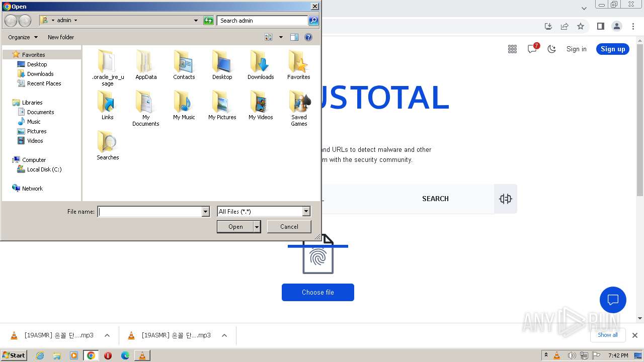This screenshot has height=362, width=644.
Task: Open VLC from taskbar
Action: [x=142, y=355]
